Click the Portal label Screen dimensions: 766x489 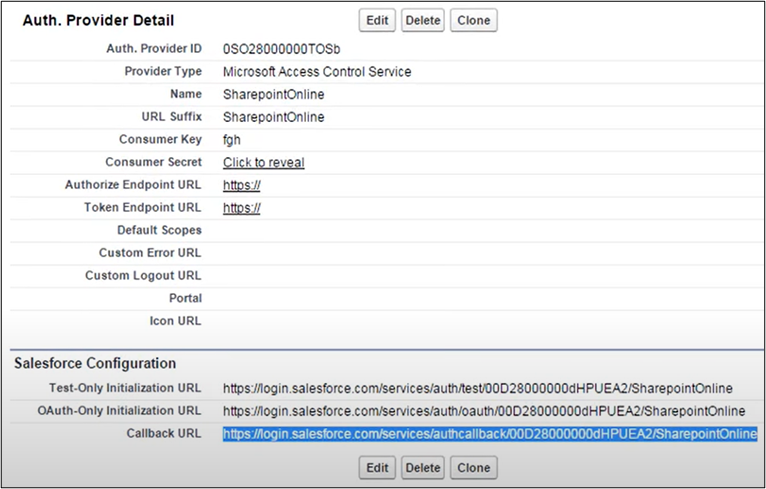pyautogui.click(x=185, y=298)
